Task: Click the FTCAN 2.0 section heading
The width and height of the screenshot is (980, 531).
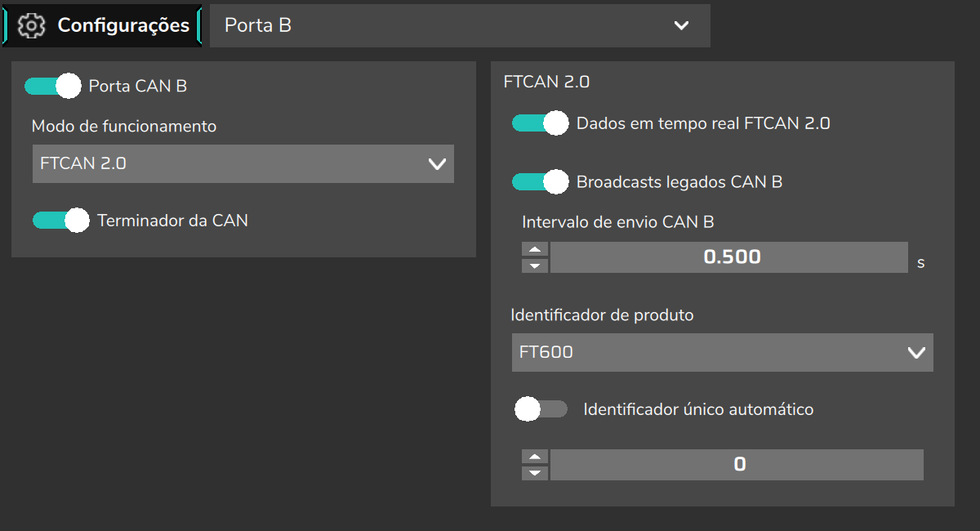Action: [546, 82]
